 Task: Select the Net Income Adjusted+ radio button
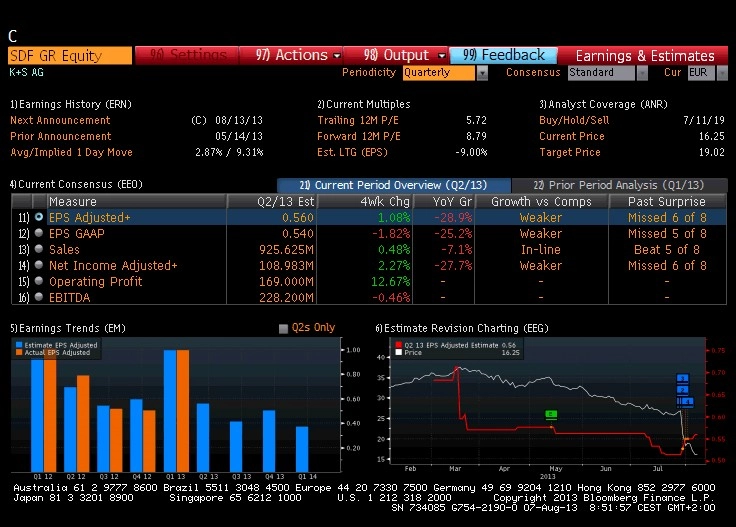pos(39,265)
